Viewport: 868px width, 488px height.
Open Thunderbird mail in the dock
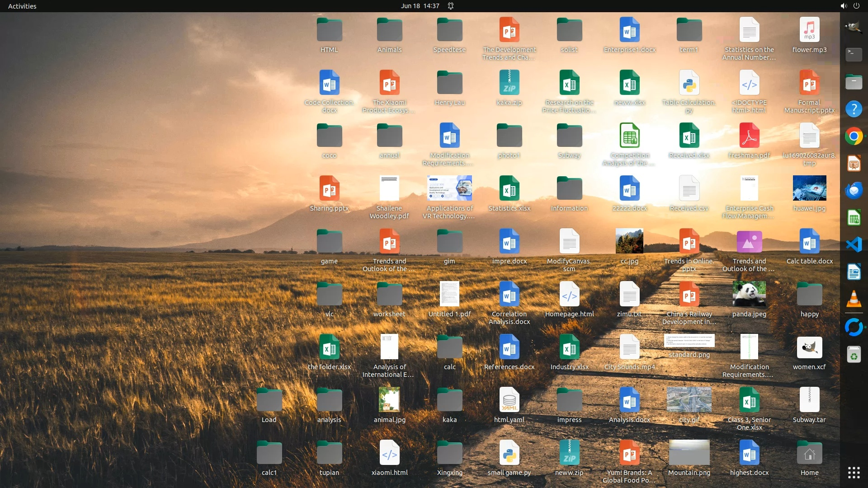tap(854, 191)
